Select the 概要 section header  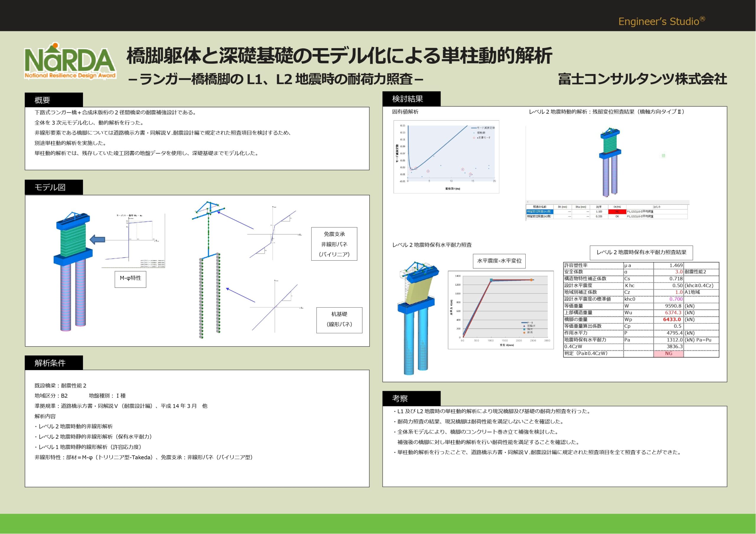(54, 100)
